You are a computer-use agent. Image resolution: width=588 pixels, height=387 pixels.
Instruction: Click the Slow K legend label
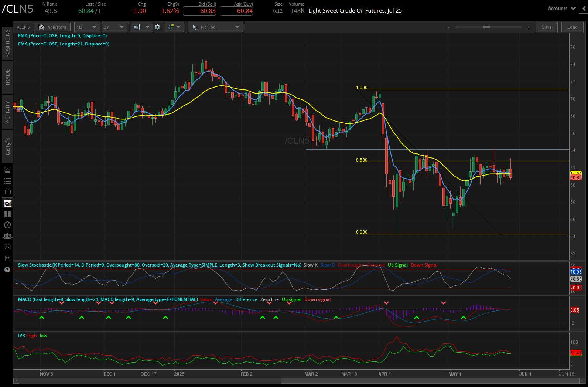point(311,265)
